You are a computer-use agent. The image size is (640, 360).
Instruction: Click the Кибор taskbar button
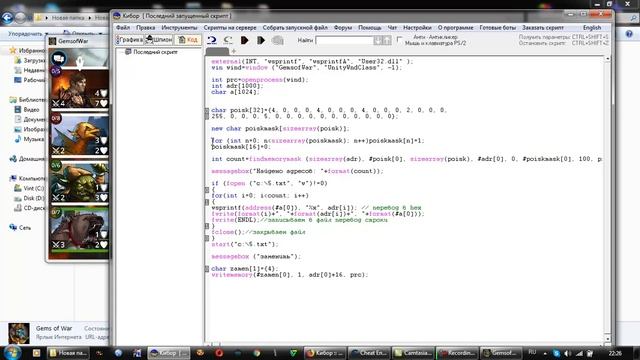click(x=169, y=353)
